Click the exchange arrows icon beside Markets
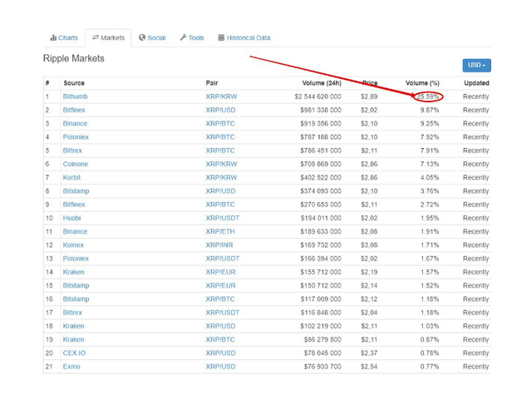The height and width of the screenshot is (395, 532). click(x=96, y=37)
